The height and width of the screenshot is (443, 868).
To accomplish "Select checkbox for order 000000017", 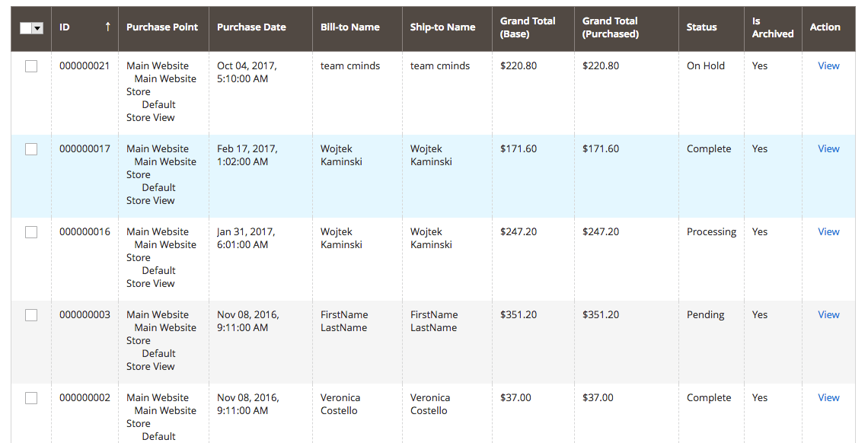I will coord(31,149).
